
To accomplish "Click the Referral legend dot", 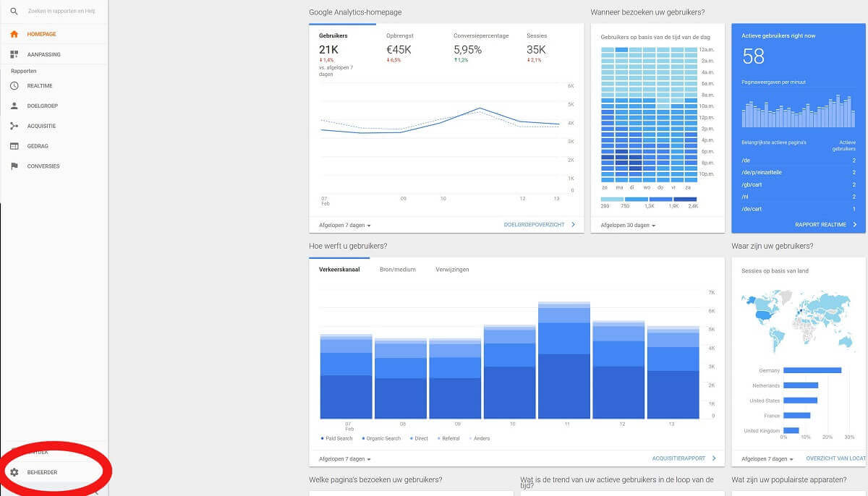I will [439, 438].
